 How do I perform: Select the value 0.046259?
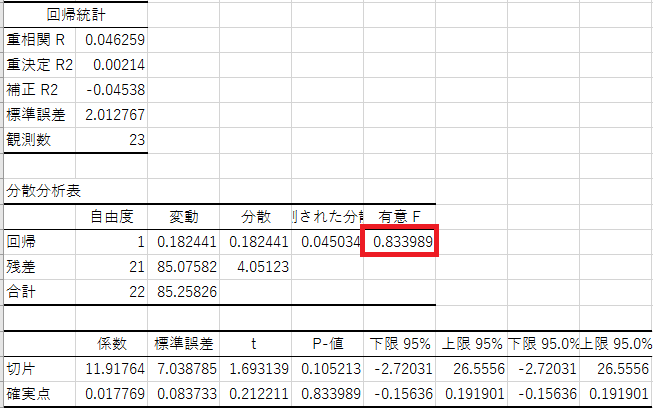[112, 40]
